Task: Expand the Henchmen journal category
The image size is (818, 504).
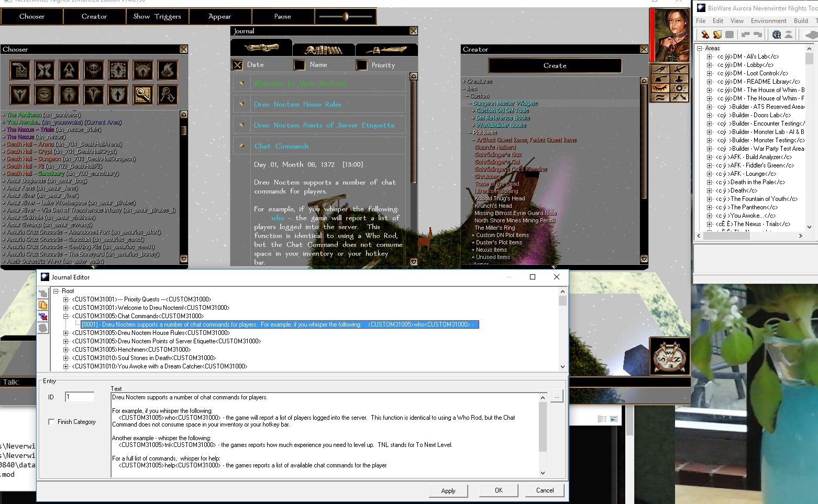Action: [66, 350]
